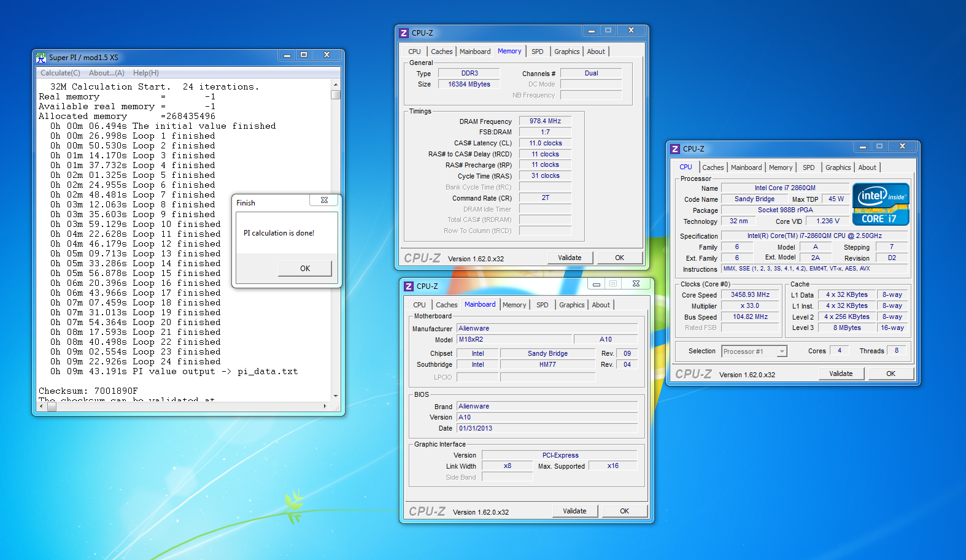
Task: Select SPD tab in Mainboard window
Action: click(543, 305)
